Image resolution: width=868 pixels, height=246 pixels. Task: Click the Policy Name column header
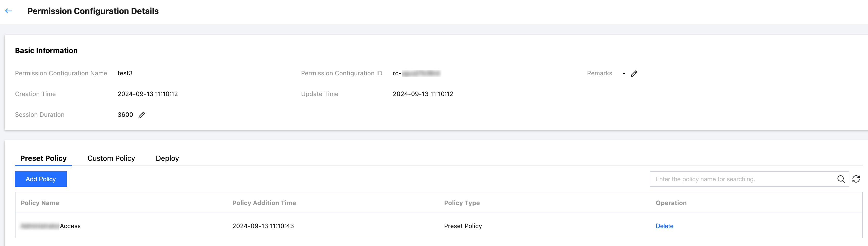(40, 203)
